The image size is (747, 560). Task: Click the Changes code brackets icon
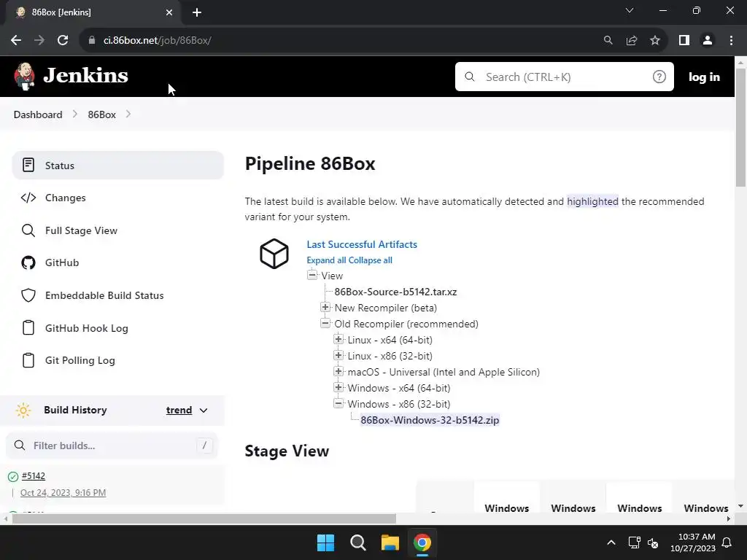pyautogui.click(x=28, y=198)
